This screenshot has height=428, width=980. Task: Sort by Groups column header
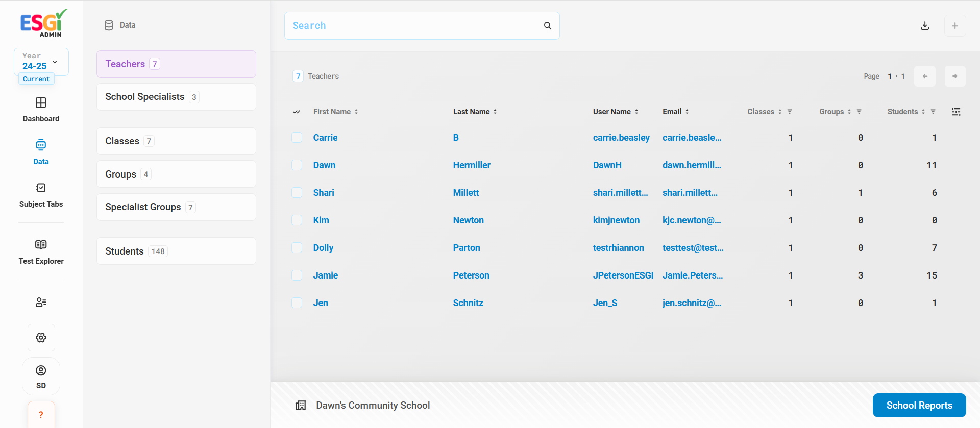click(x=835, y=112)
